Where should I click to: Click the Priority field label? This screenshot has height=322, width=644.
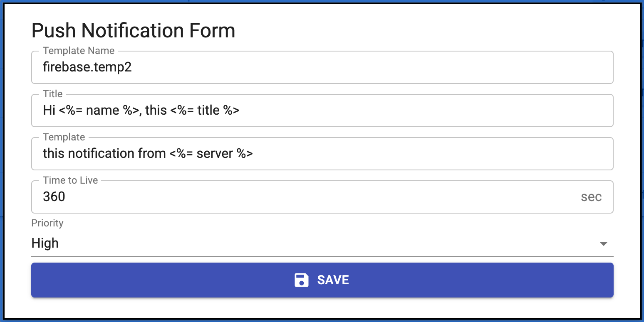click(x=47, y=223)
